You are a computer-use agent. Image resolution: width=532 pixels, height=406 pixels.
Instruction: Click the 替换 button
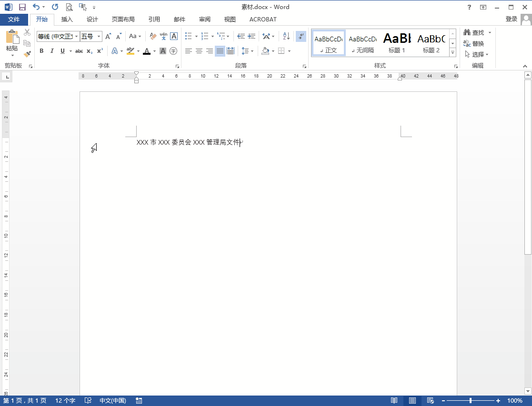[x=474, y=43]
